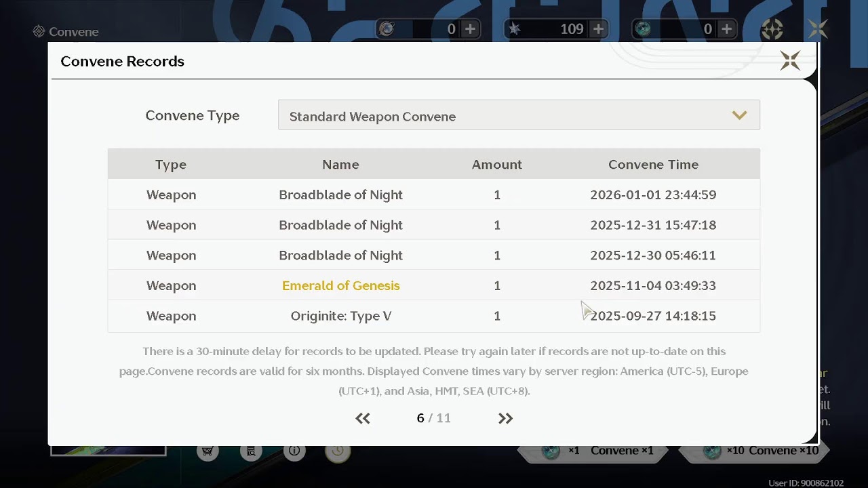Add more of the third currency
Image resolution: width=868 pixels, height=488 pixels.
click(726, 29)
